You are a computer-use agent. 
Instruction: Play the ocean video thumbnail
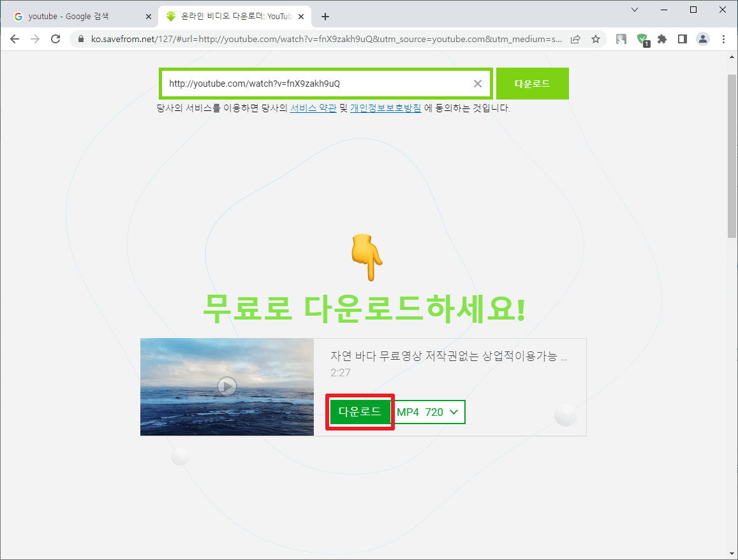(227, 387)
